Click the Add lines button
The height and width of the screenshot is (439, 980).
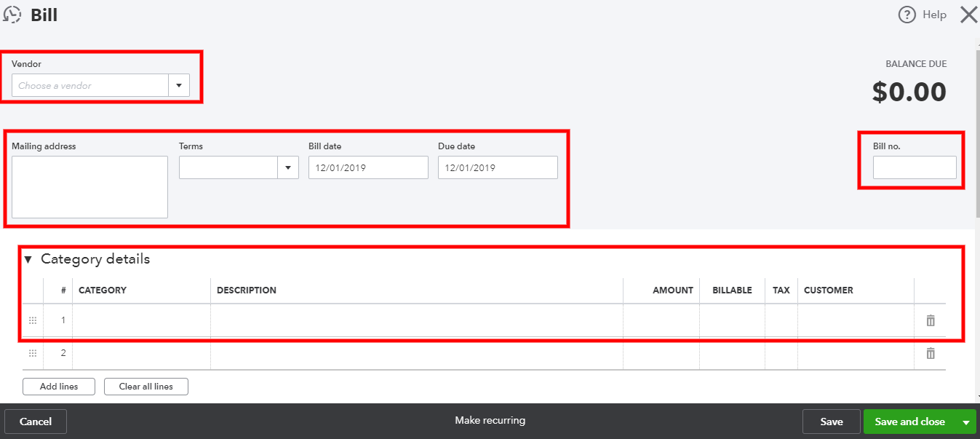click(x=58, y=386)
